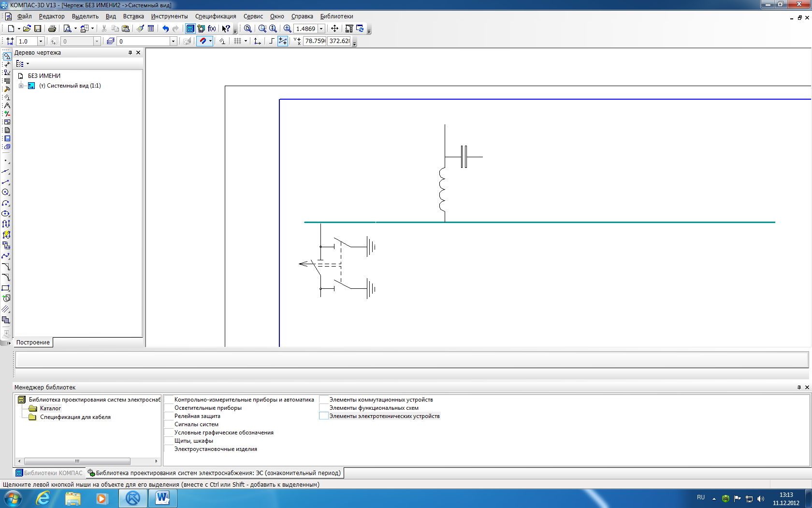Print the drawing using the printer icon
The width and height of the screenshot is (812, 508).
pyautogui.click(x=52, y=29)
